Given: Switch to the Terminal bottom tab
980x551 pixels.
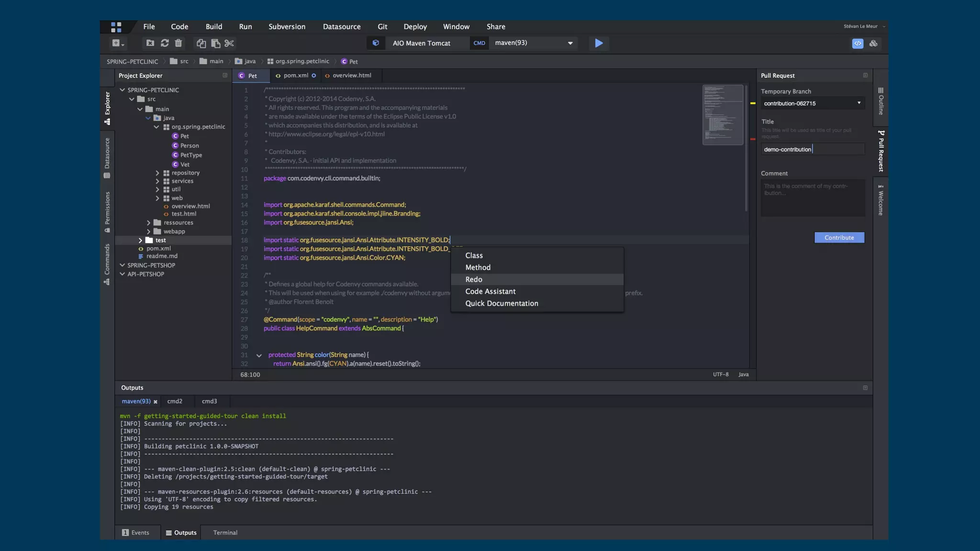Looking at the screenshot, I should coord(225,532).
